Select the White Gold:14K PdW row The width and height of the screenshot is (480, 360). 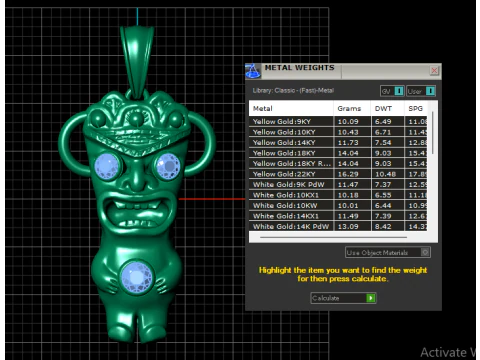click(x=338, y=226)
